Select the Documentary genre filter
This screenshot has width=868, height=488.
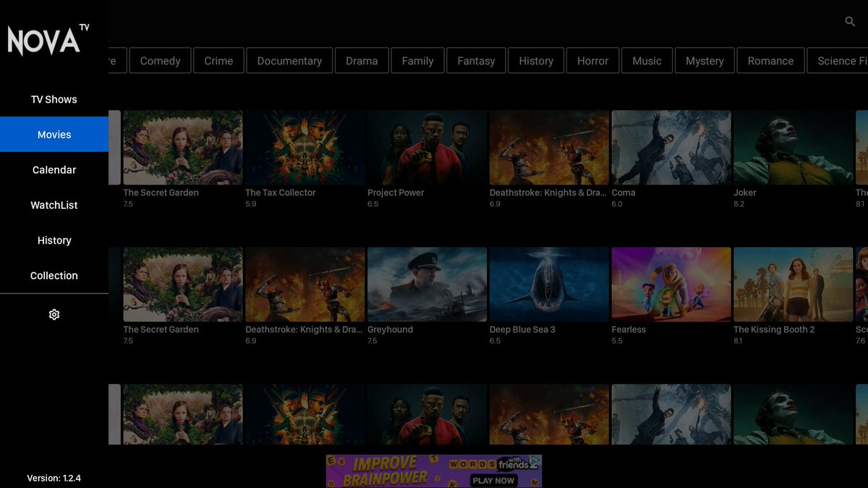pos(289,61)
